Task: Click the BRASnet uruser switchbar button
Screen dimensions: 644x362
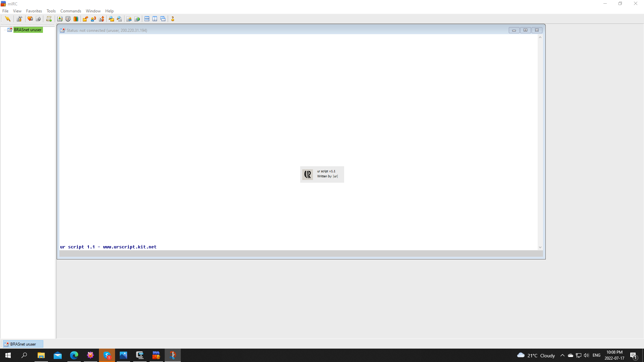Action: 23,344
